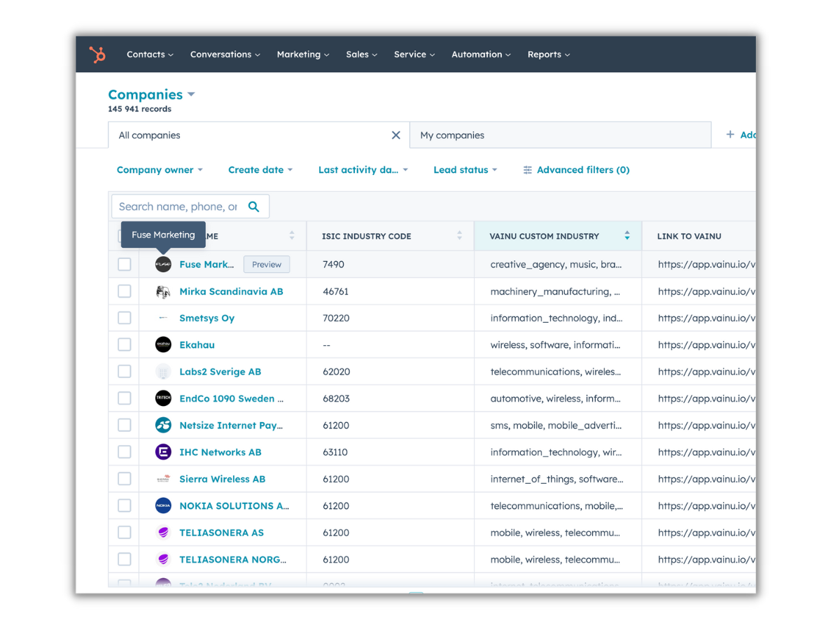Click the IHC Networks purple logo

click(x=163, y=452)
